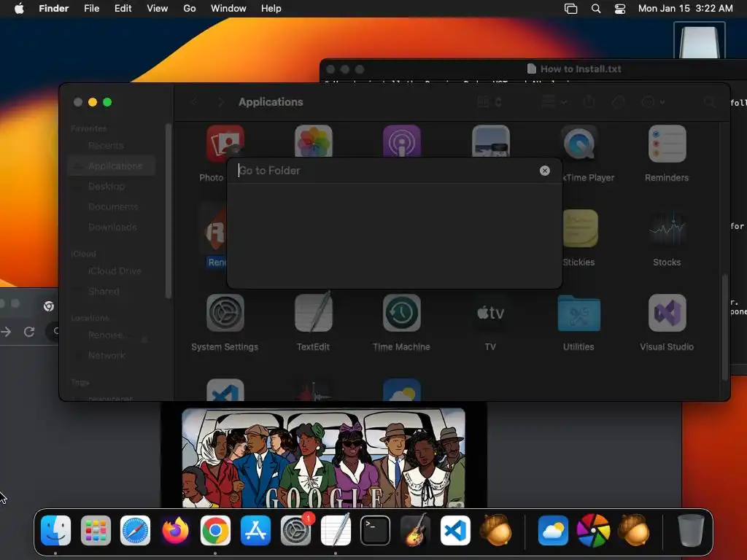Open System Settings from the Dock
747x560 pixels.
click(x=295, y=530)
